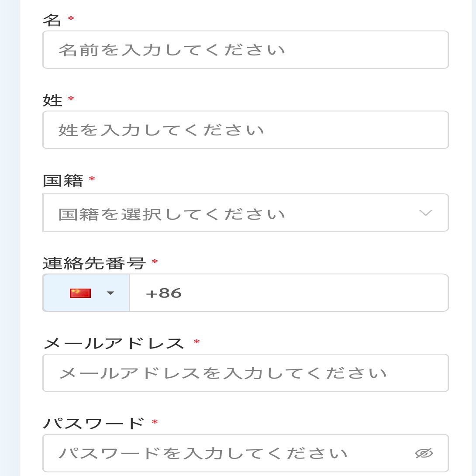Open the blue country selector box
This screenshot has height=476, width=476.
[x=86, y=293]
